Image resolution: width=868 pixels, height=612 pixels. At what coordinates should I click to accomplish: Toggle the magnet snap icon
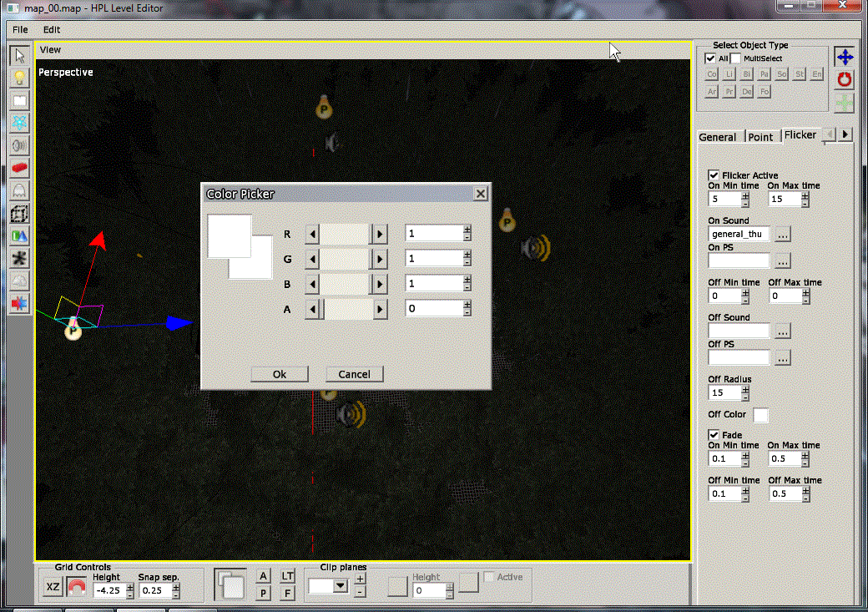[x=77, y=588]
